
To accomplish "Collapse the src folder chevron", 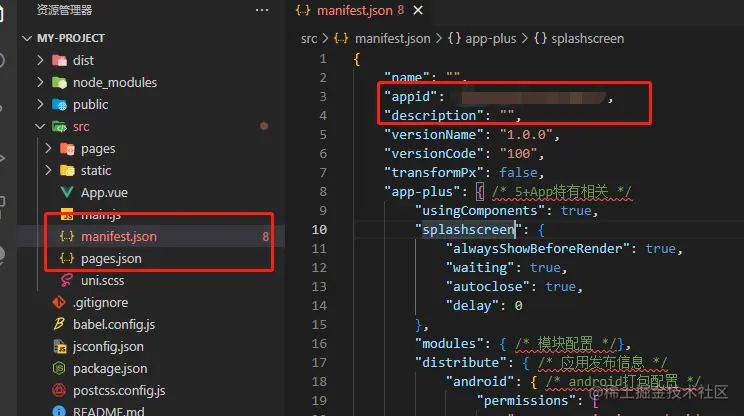I will point(40,126).
